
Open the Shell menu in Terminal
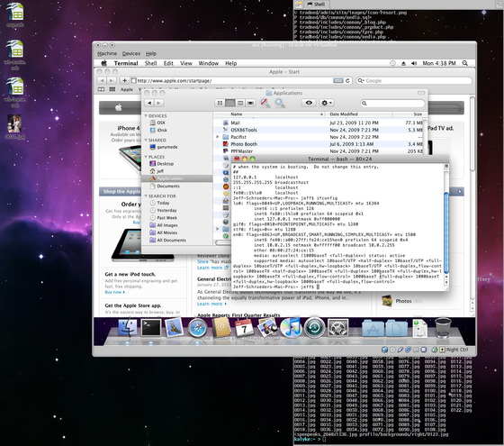coord(150,63)
